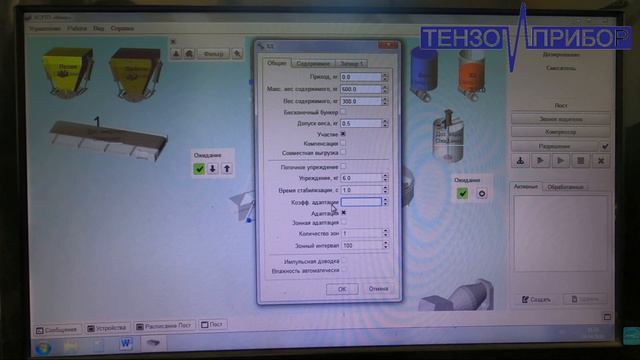
Task: Open the Вид menu
Action: (99, 29)
